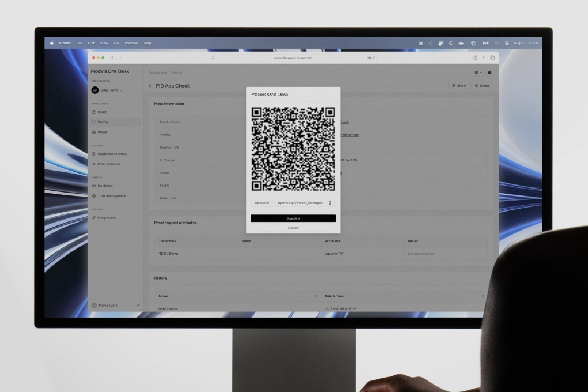
Task: Click the cloud icon in menu bar
Action: [x=461, y=43]
